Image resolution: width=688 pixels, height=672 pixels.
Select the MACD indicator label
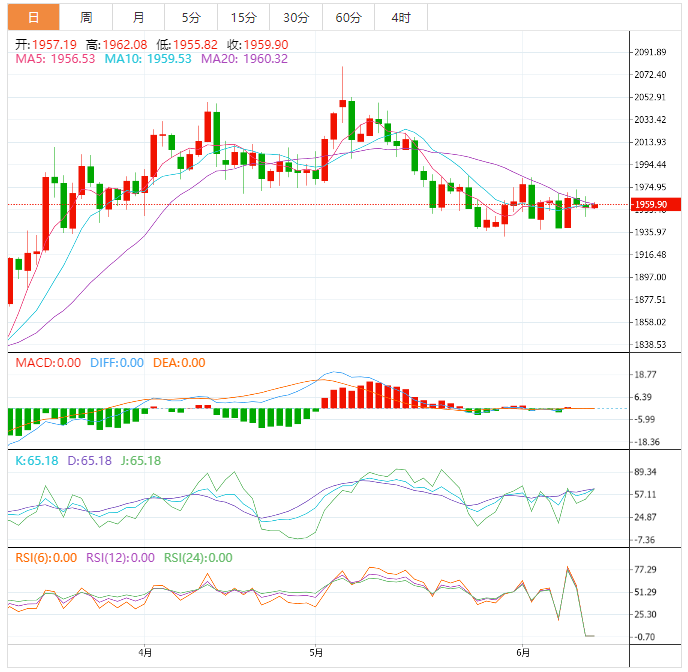[x=48, y=362]
